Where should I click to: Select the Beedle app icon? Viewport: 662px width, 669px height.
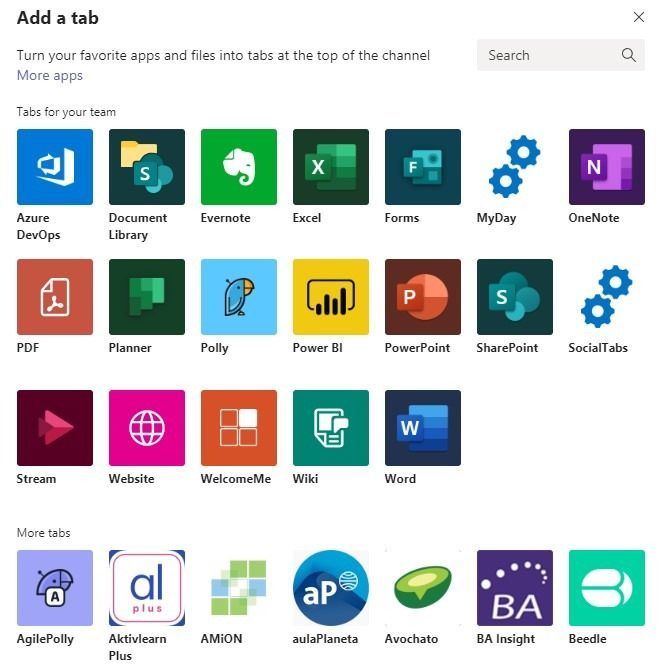[x=607, y=588]
